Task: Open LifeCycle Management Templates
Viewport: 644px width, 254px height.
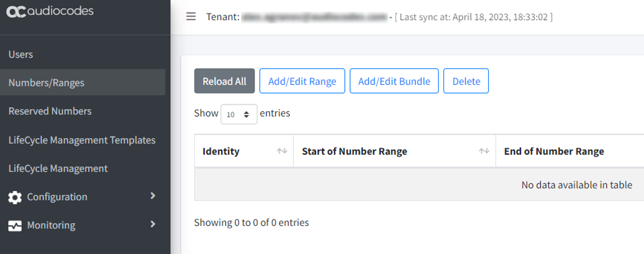Action: coord(82,140)
